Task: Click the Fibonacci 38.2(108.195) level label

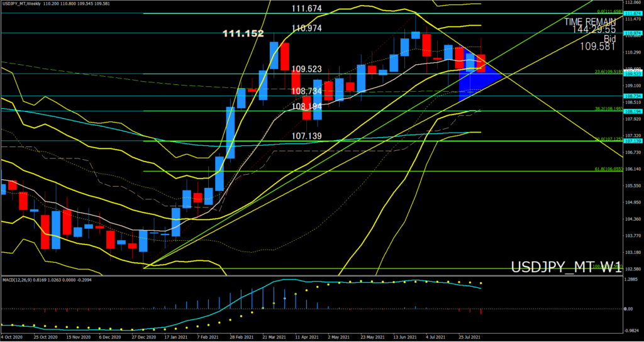Action: 609,109
